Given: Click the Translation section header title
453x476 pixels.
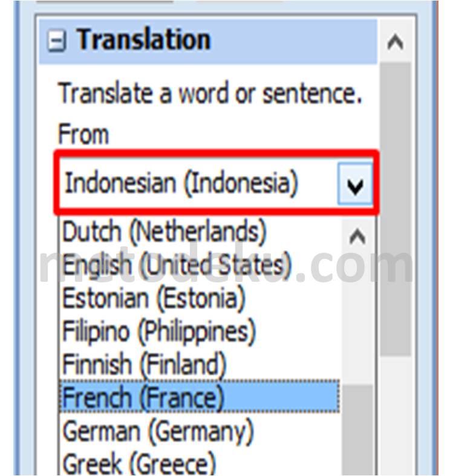Looking at the screenshot, I should coord(143,40).
